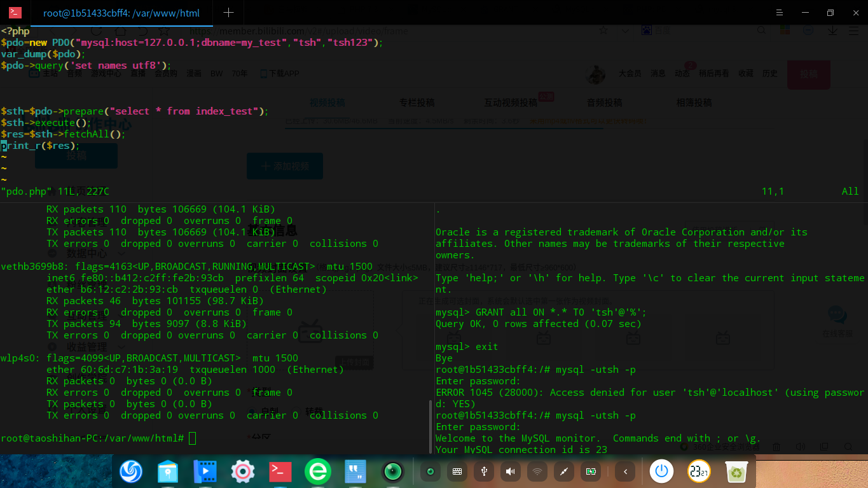Image resolution: width=868 pixels, height=488 pixels.
Task: Click the GRANT all ON *.* mysql command
Action: point(541,312)
